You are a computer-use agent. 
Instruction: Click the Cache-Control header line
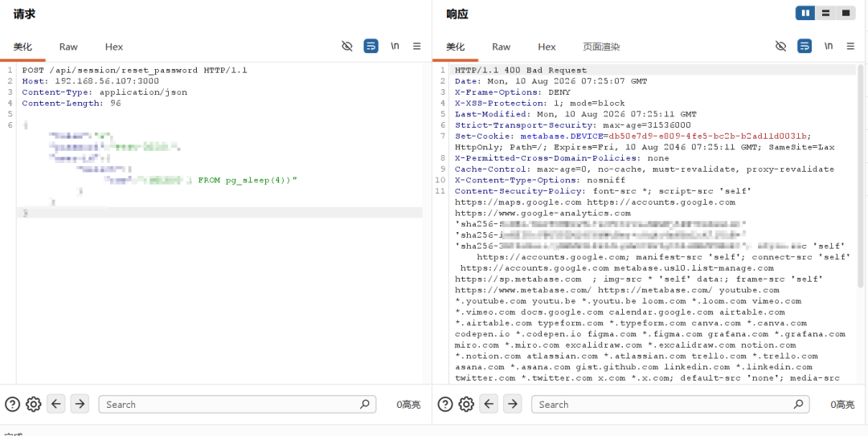click(x=645, y=169)
